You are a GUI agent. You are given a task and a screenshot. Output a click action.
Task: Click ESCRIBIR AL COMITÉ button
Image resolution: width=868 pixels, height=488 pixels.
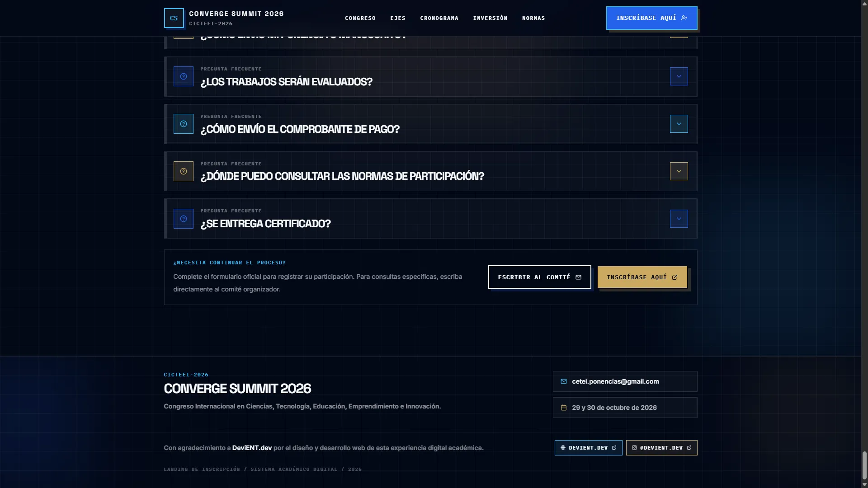(539, 277)
